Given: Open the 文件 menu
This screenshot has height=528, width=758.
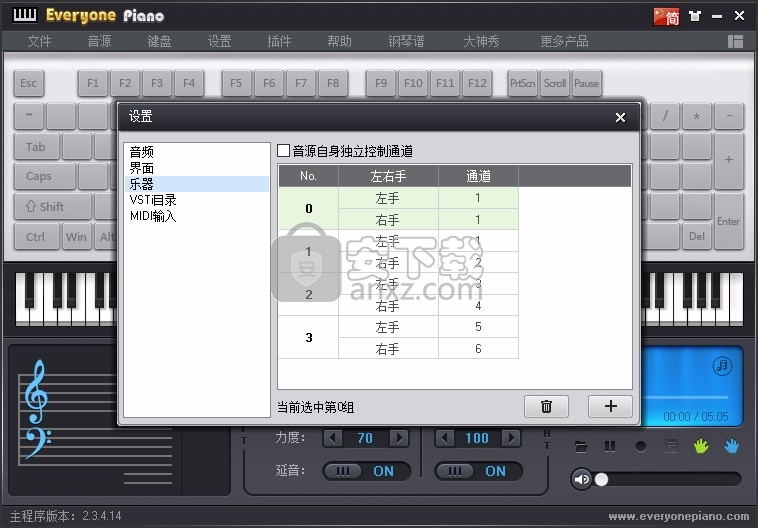Looking at the screenshot, I should (39, 41).
